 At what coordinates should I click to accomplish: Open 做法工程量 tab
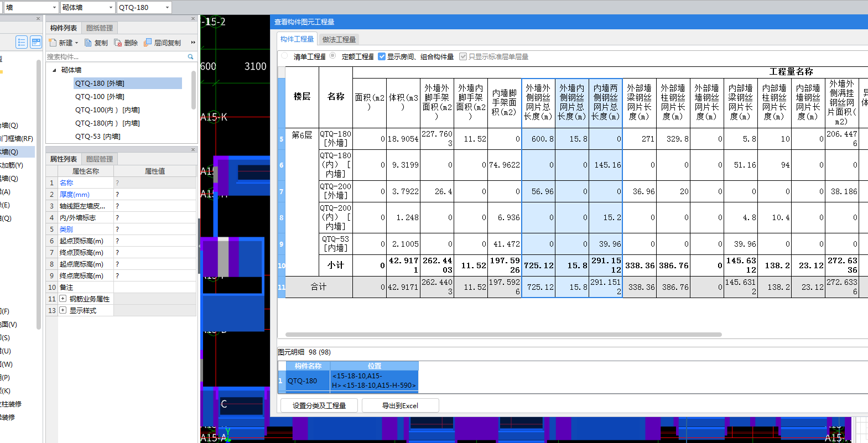coord(339,39)
